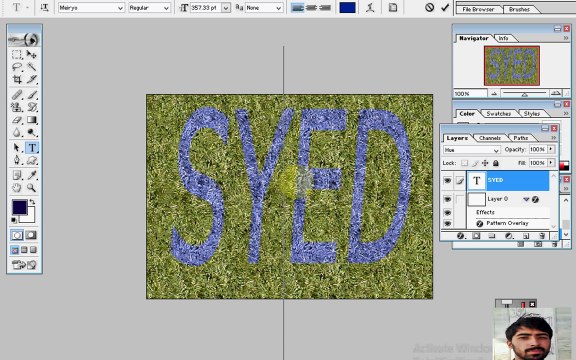The height and width of the screenshot is (360, 576).
Task: Add a layer style from Layers panel bottom
Action: (461, 236)
